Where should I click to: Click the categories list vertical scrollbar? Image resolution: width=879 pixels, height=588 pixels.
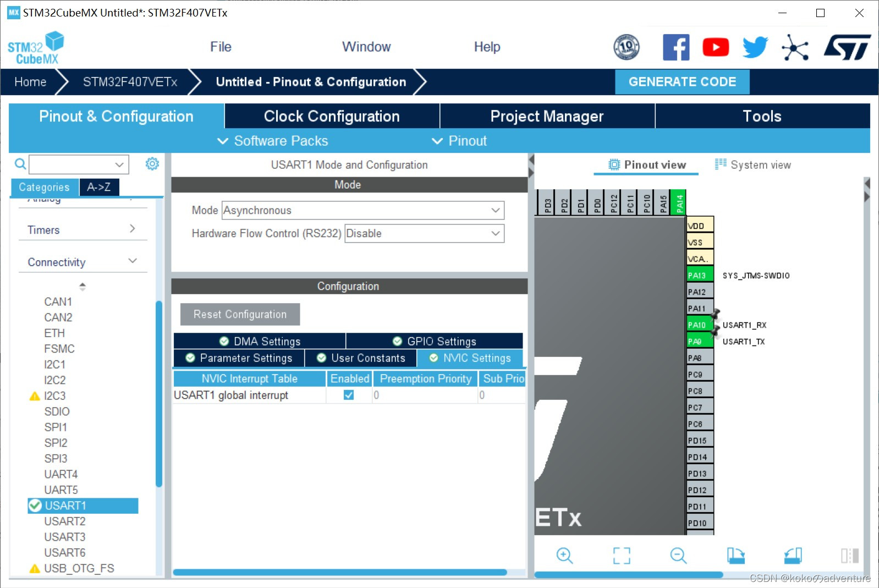[159, 394]
